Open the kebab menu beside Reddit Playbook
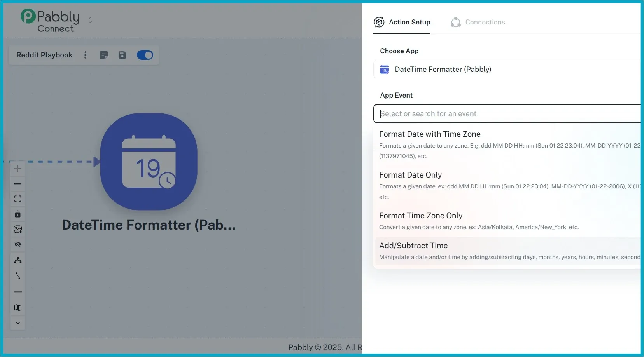644x357 pixels. pos(85,55)
